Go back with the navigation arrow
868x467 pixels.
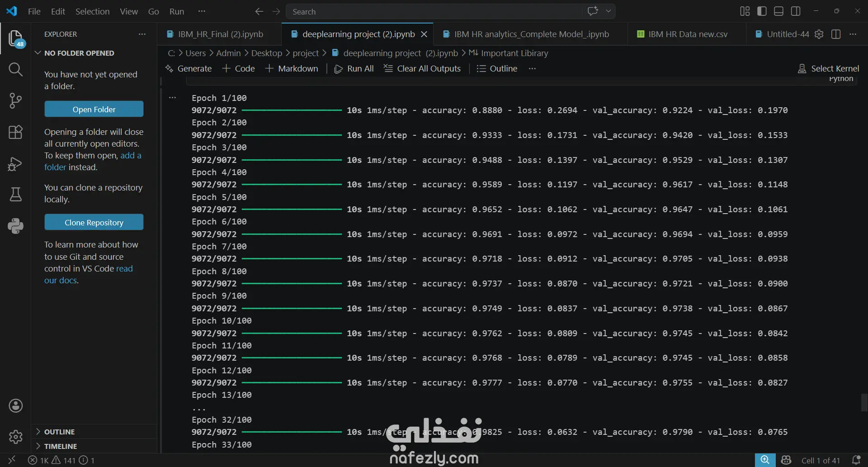point(259,11)
